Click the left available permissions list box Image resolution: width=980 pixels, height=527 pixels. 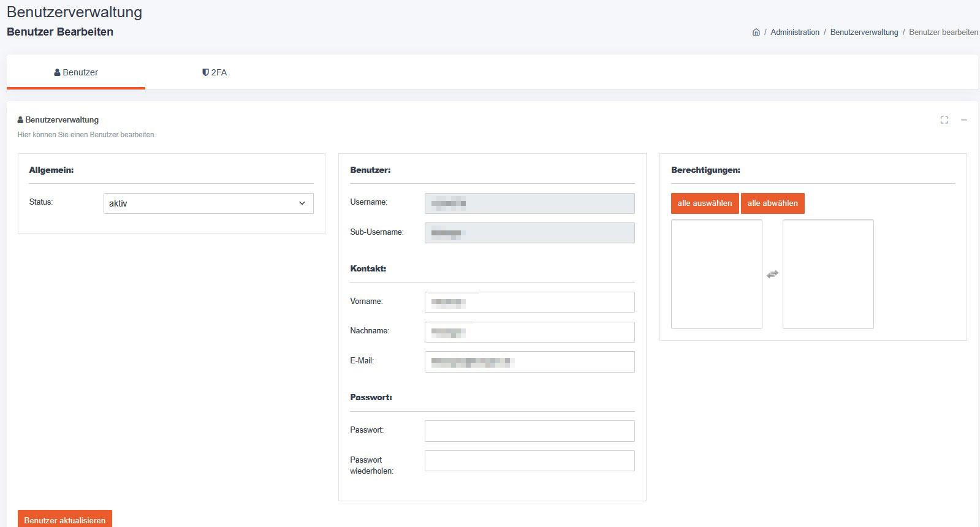716,274
